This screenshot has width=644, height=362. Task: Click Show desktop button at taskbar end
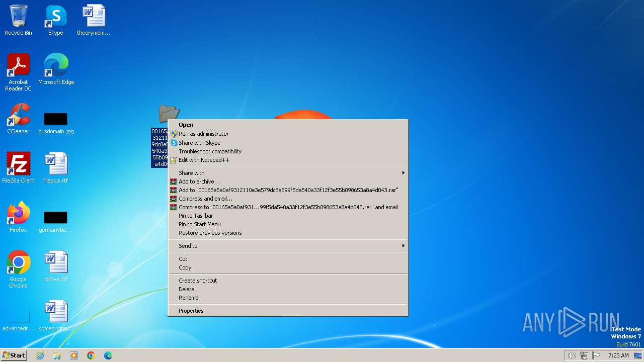pyautogui.click(x=638, y=355)
